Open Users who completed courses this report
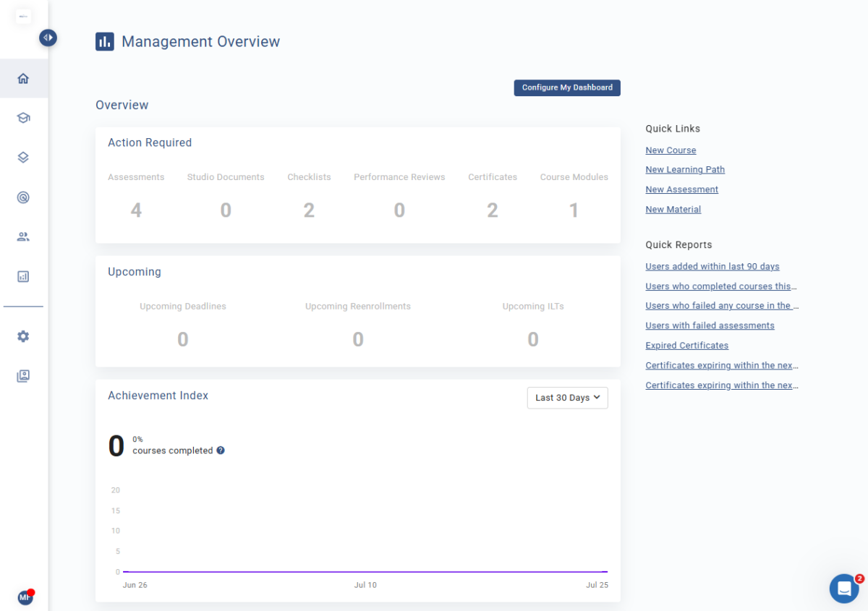 721,286
